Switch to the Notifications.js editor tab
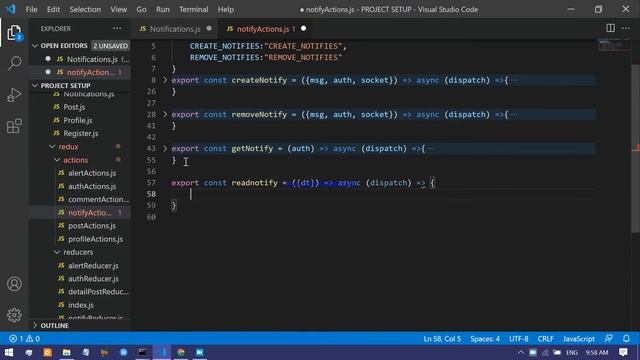 point(175,29)
